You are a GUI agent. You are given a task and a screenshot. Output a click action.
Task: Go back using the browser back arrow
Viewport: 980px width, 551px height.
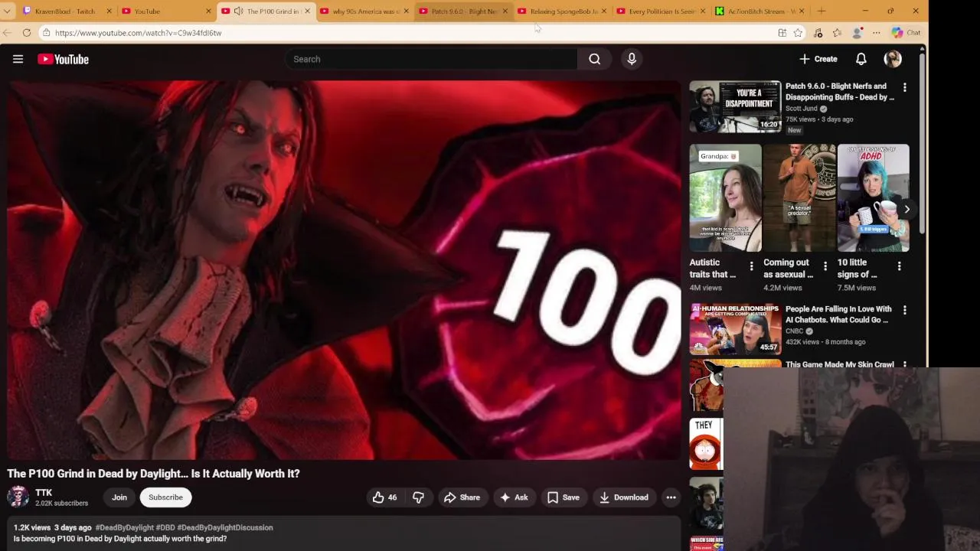click(8, 33)
